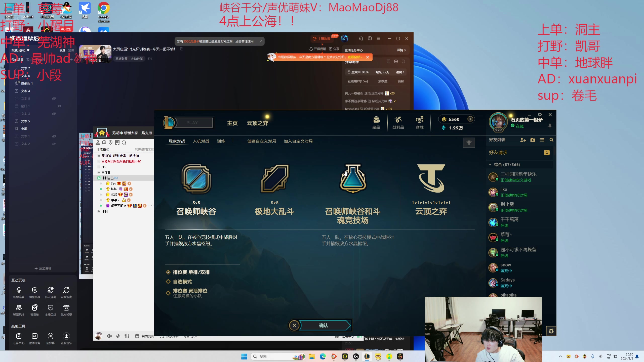Viewport: 644px width, 362px height.
Task: Toggle visibility of 窗口 1 source
Action: pos(60,106)
